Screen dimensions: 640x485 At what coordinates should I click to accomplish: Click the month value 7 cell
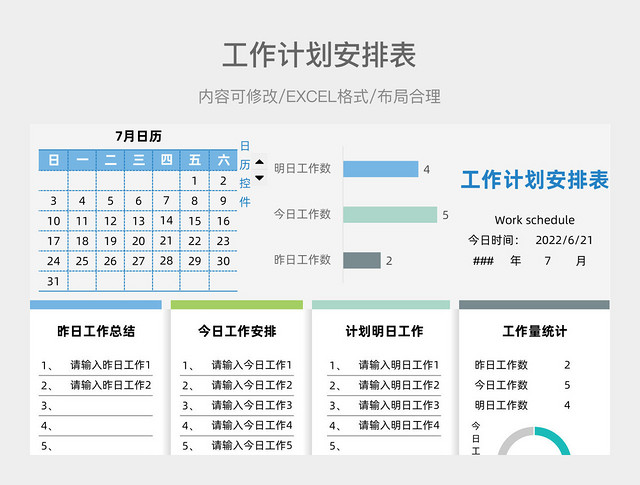[x=547, y=260]
